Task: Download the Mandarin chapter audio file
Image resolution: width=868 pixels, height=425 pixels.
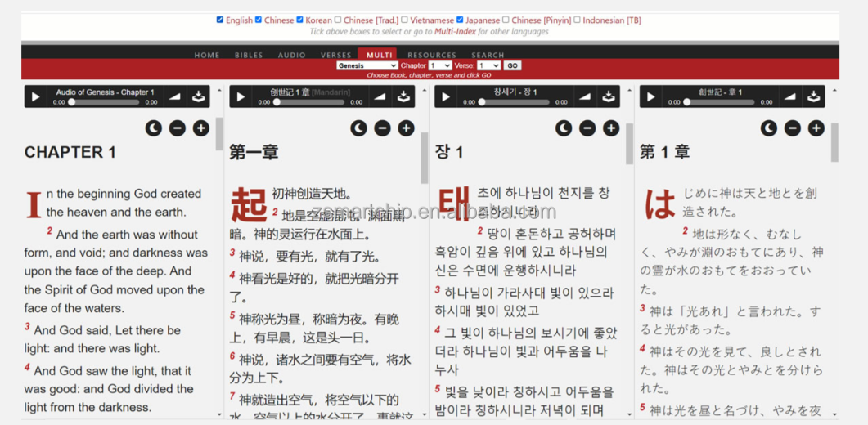Action: [x=403, y=96]
